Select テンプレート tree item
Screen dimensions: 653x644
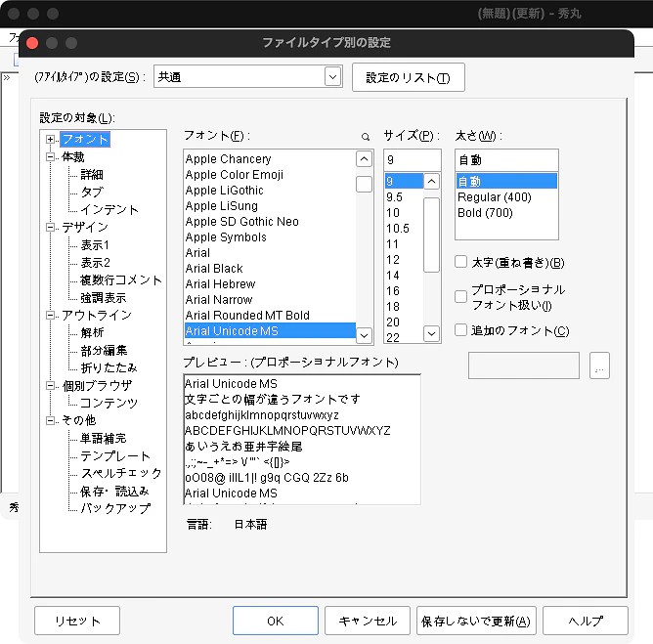coord(115,455)
